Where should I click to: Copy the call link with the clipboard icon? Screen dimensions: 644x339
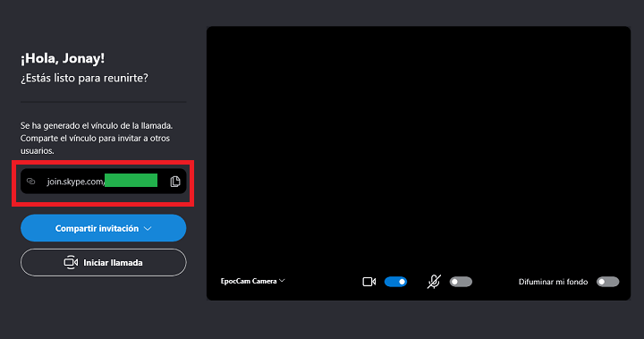coord(175,182)
